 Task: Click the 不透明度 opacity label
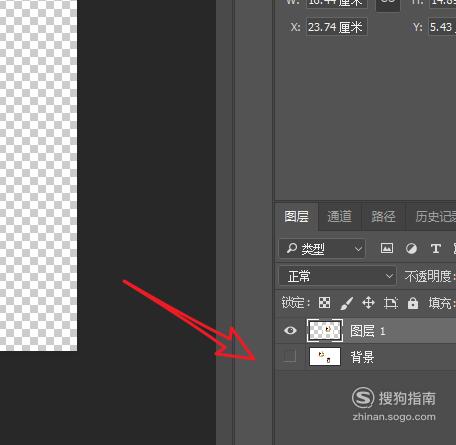[x=429, y=276]
